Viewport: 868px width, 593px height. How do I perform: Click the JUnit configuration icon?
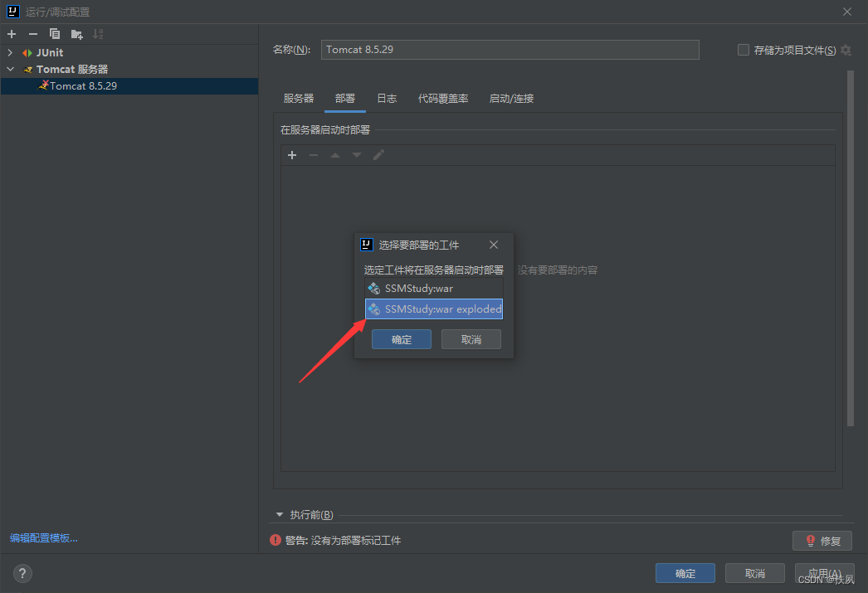pyautogui.click(x=27, y=53)
